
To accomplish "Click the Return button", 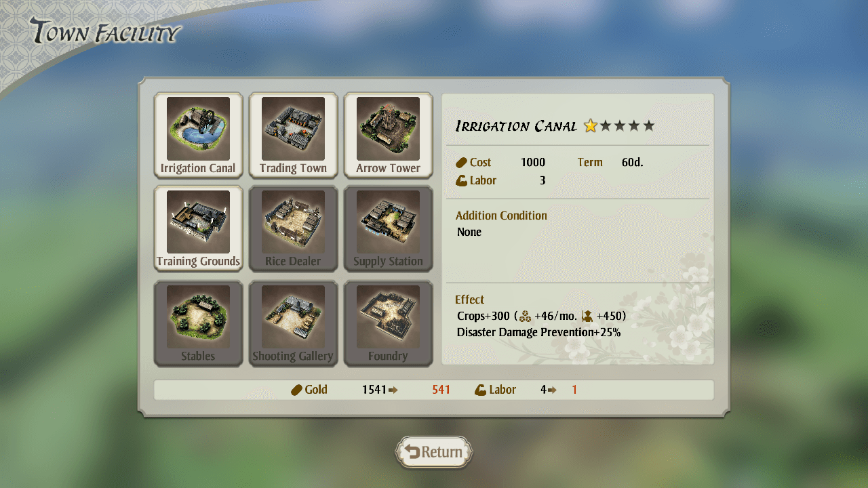I will [434, 452].
